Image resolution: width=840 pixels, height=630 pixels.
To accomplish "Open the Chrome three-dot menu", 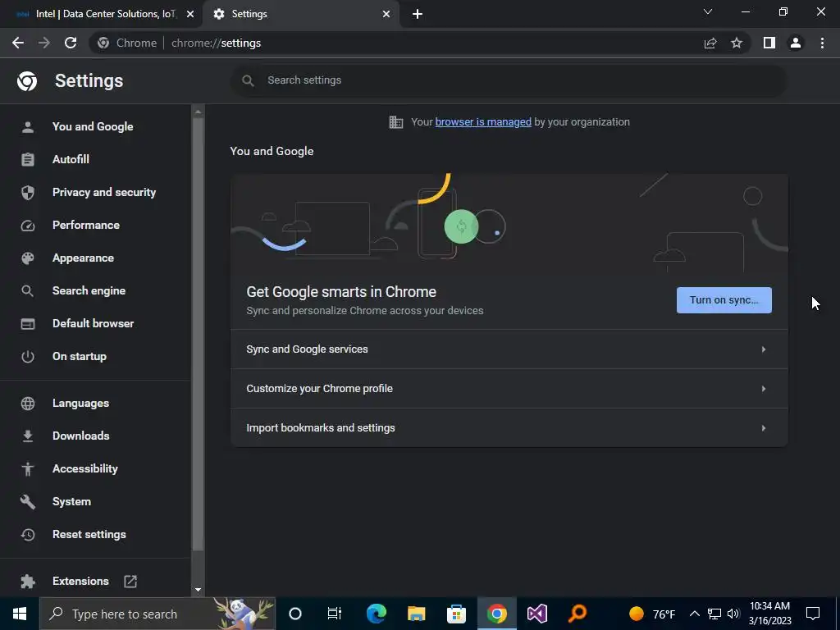I will point(822,43).
